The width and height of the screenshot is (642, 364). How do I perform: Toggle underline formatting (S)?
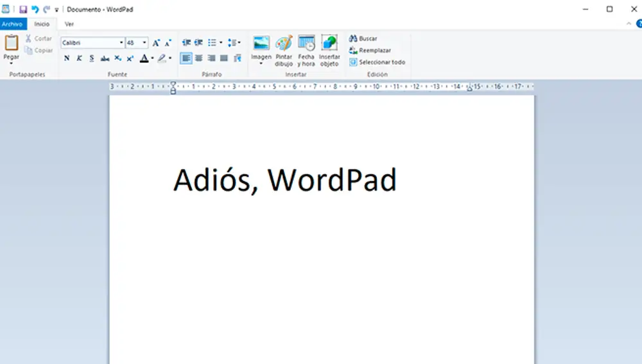[92, 58]
